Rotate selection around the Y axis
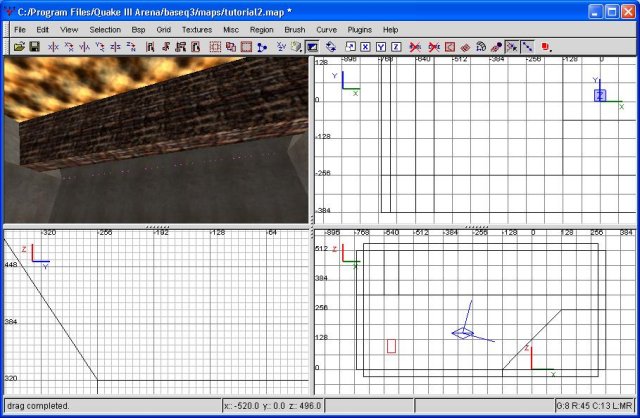640x418 pixels. tap(100, 47)
